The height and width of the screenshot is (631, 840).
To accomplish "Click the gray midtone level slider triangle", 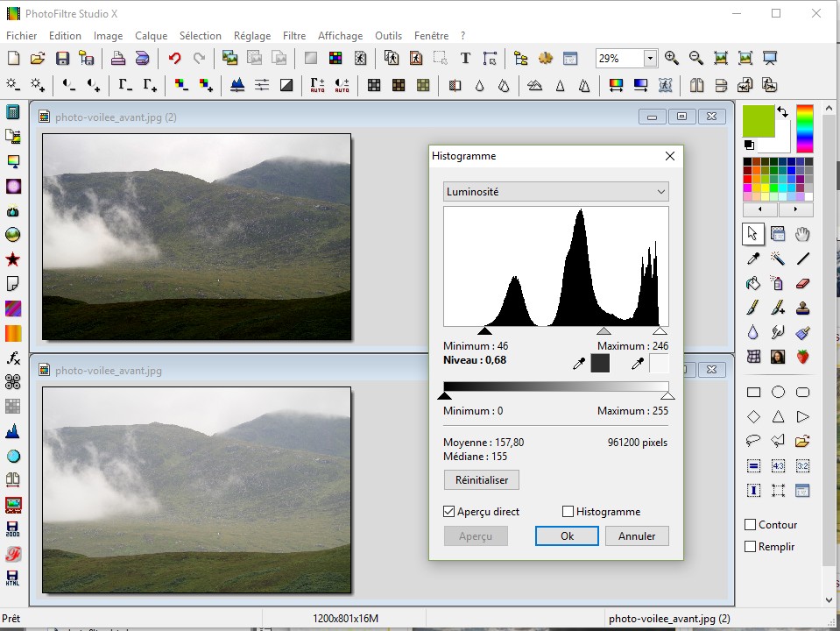I will tap(604, 330).
